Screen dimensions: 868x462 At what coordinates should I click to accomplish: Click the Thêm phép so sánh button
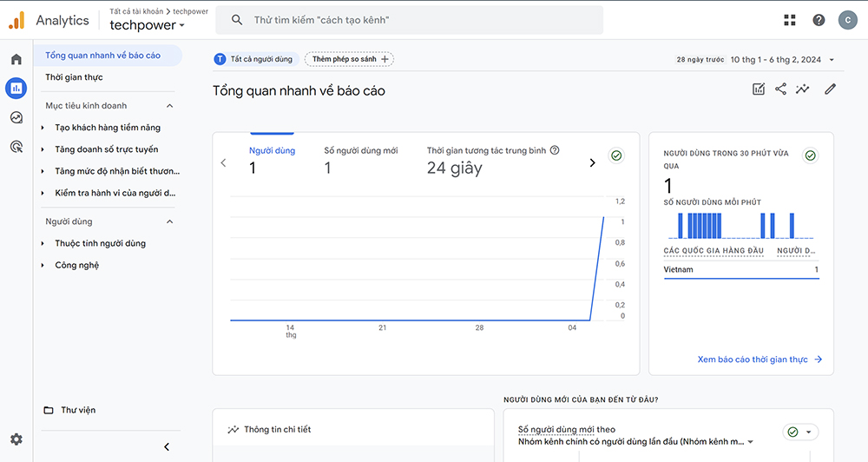[349, 59]
